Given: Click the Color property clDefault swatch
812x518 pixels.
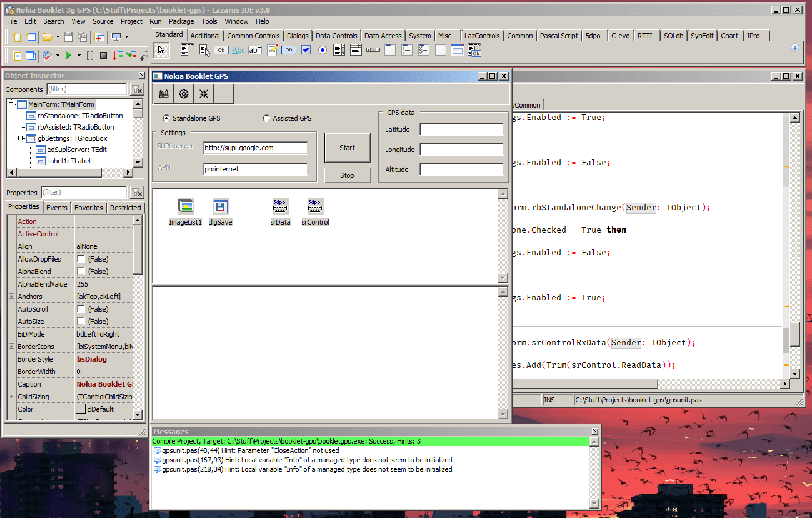Looking at the screenshot, I should point(81,409).
